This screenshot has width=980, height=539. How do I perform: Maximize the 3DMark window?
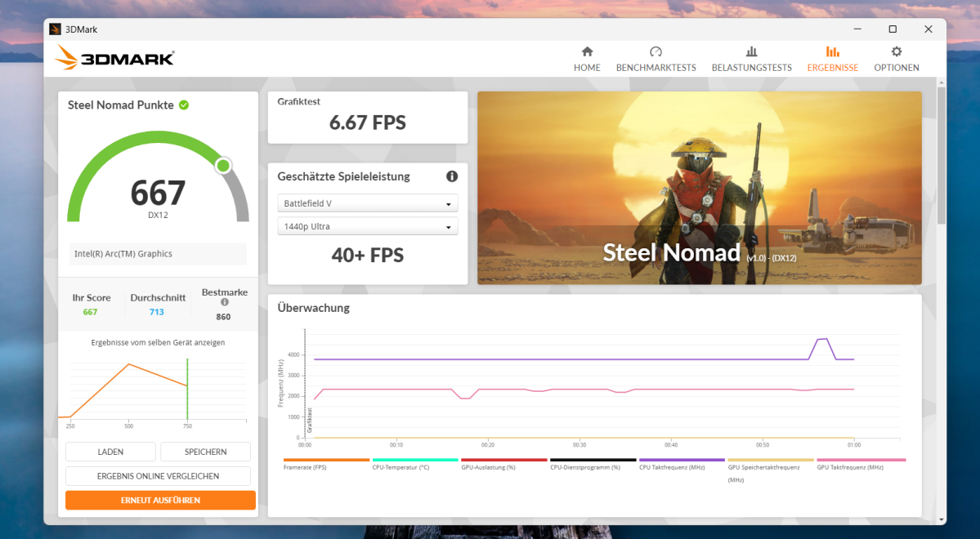893,29
